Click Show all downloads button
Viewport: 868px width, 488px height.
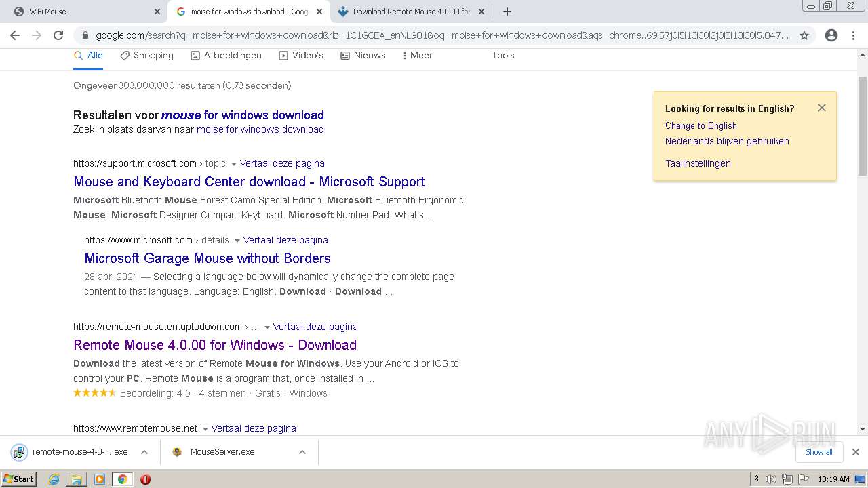pos(818,452)
